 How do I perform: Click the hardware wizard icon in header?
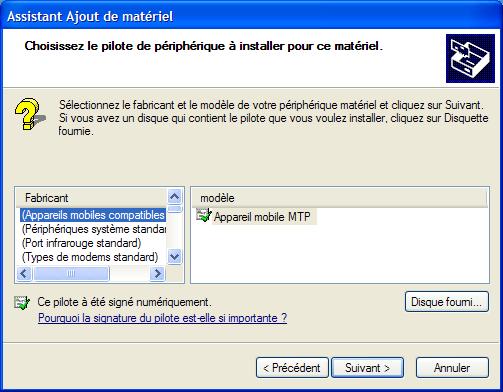pyautogui.click(x=470, y=59)
